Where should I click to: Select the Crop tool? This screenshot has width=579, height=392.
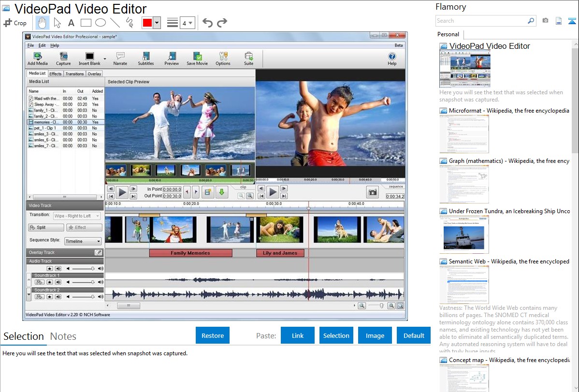(15, 23)
